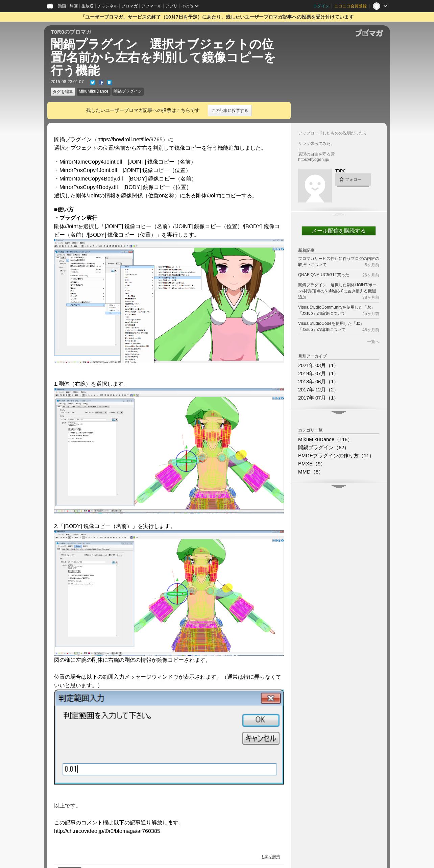Click the 一覧へ link
The height and width of the screenshot is (868, 434).
pyautogui.click(x=373, y=342)
